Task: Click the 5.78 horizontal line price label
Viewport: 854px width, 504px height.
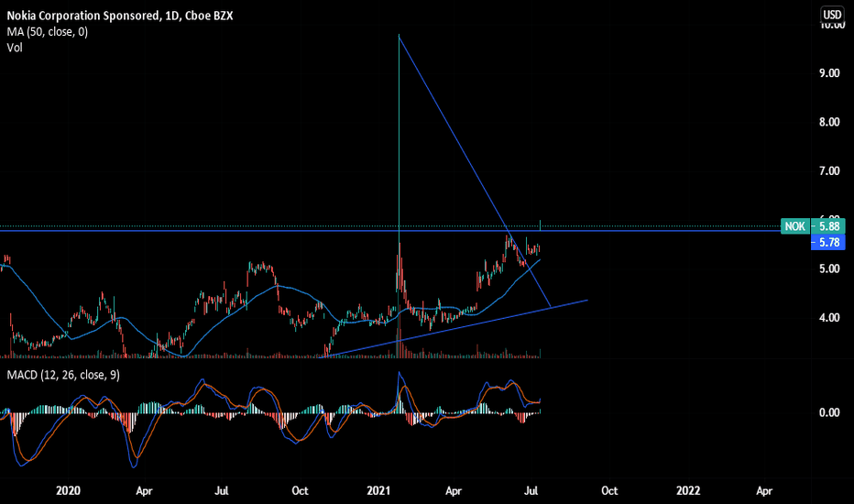Action: [x=828, y=243]
